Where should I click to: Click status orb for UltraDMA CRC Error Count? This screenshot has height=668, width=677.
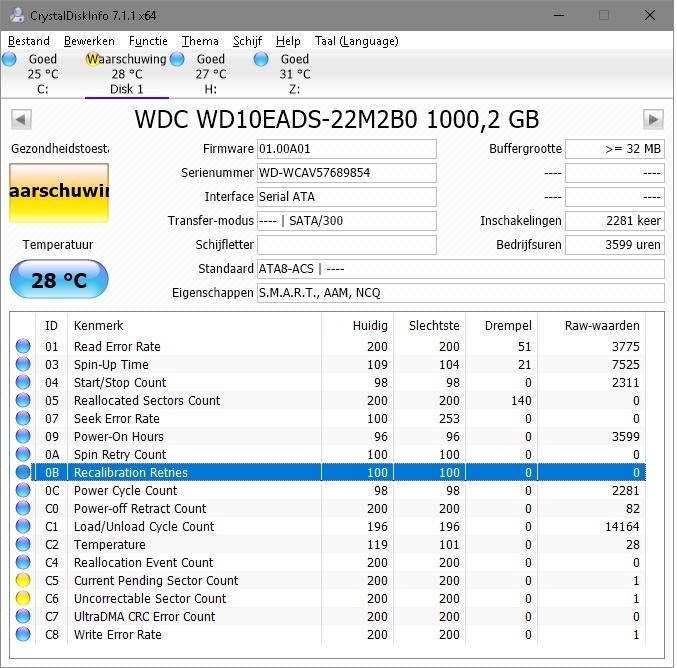pyautogui.click(x=23, y=616)
